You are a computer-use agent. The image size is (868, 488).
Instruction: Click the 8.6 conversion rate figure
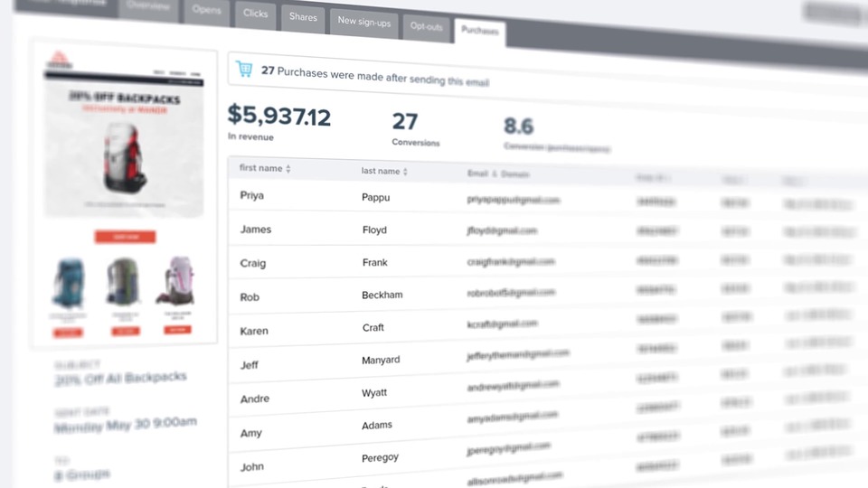point(519,127)
